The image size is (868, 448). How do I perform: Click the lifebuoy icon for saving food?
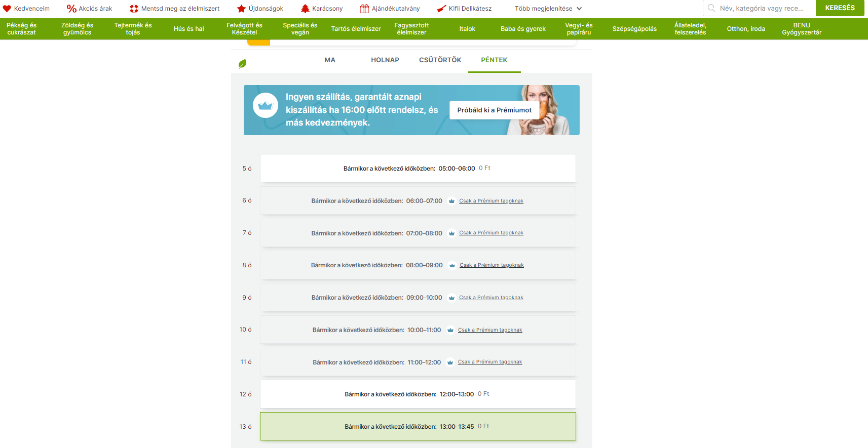coord(134,9)
